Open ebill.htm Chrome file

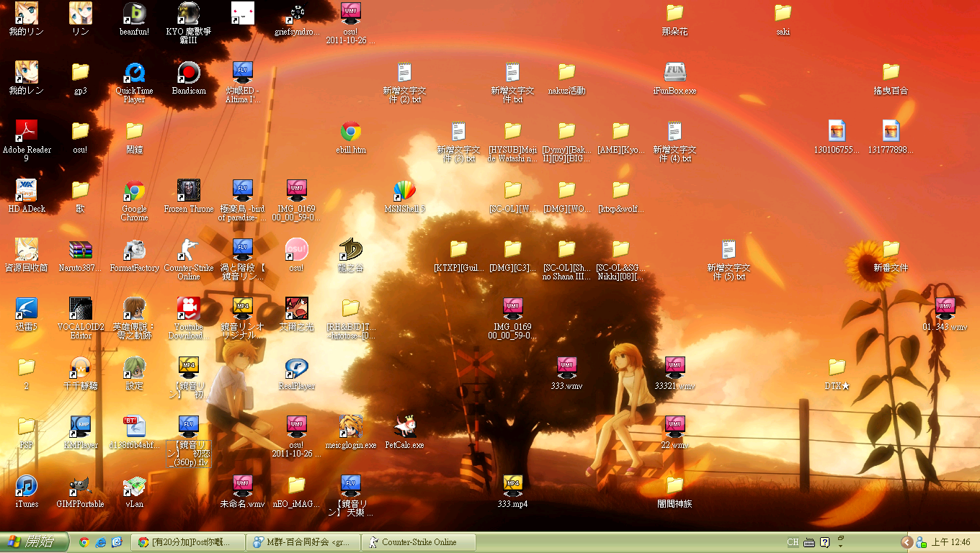click(351, 131)
